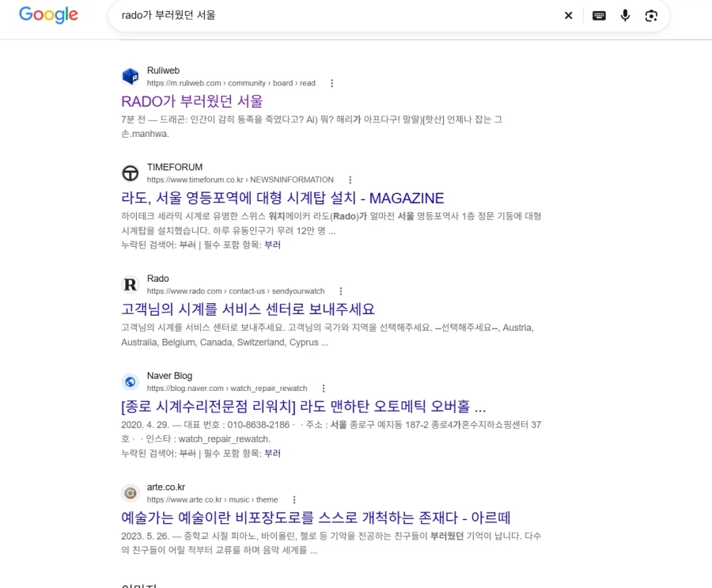Click the arte.co.kr site name text

point(166,487)
